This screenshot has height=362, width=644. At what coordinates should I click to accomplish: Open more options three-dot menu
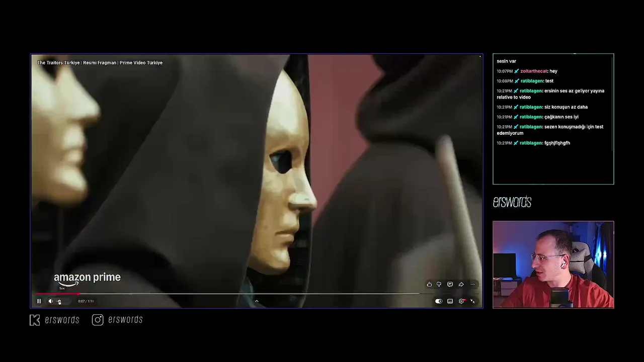(472, 285)
